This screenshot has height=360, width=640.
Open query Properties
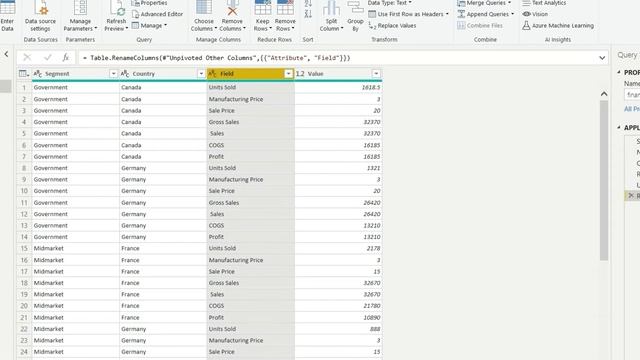point(149,3)
